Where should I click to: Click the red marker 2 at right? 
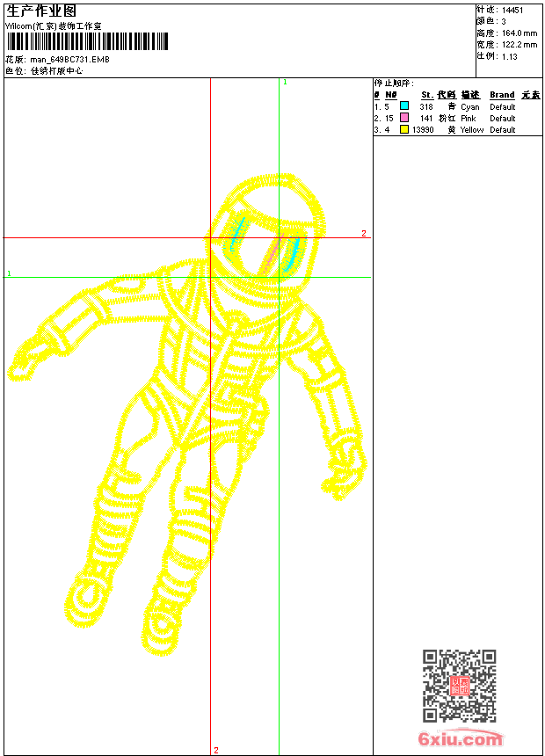[363, 233]
